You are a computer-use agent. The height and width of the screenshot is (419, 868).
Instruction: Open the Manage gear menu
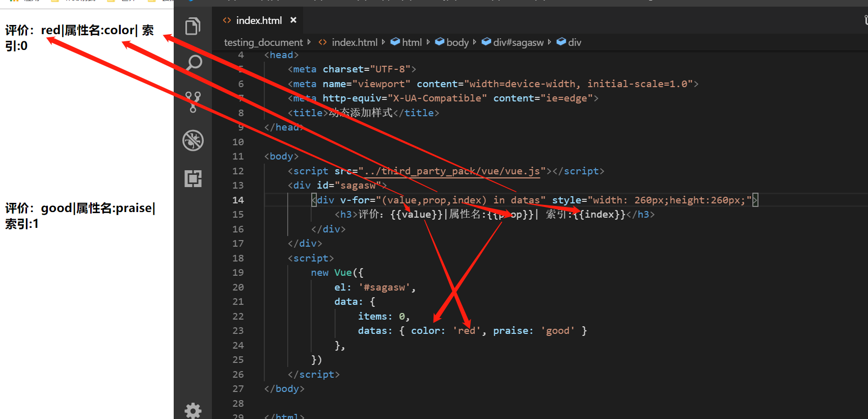tap(193, 410)
